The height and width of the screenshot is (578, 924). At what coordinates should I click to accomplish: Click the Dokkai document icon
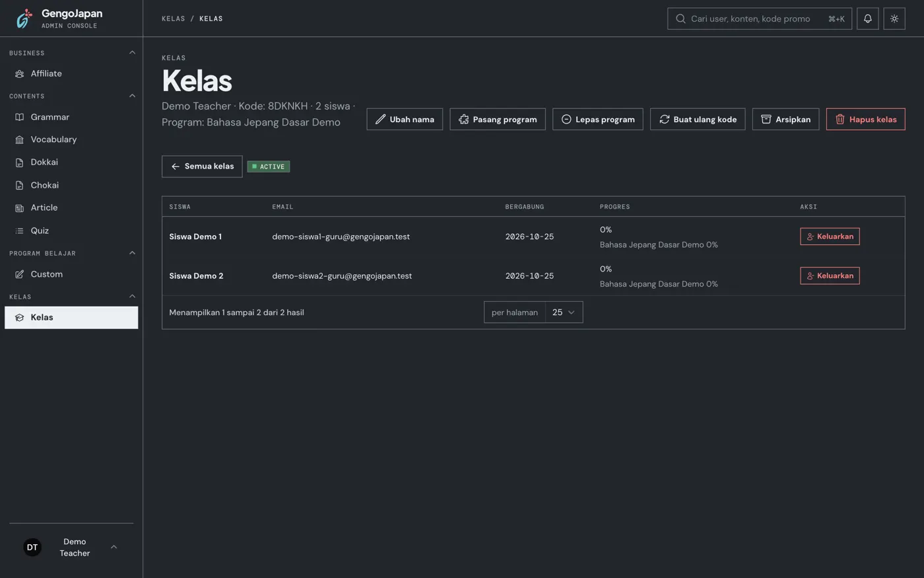(19, 163)
